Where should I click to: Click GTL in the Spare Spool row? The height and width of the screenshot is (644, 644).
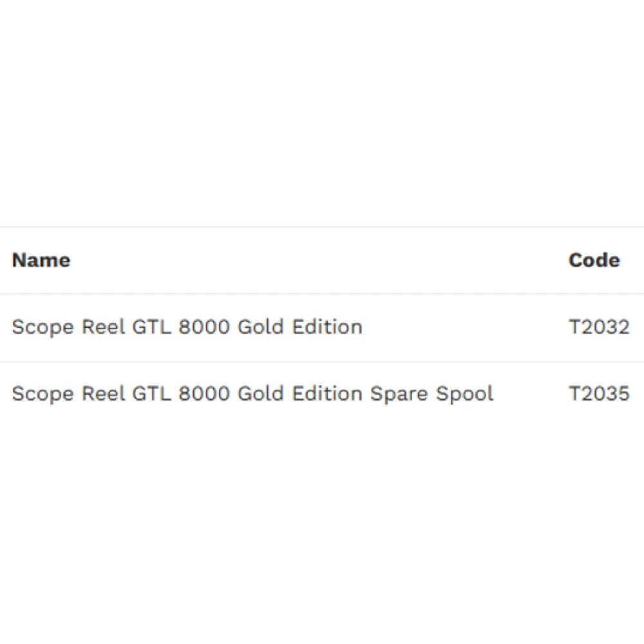152,393
